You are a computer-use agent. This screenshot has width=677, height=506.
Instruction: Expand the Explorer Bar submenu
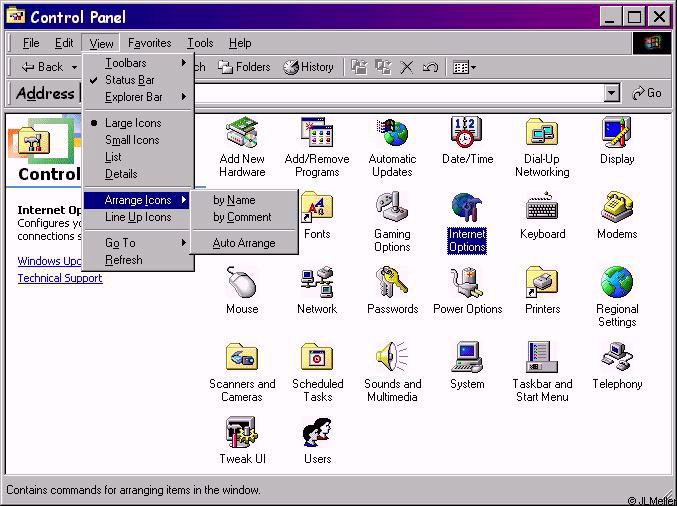pyautogui.click(x=138, y=97)
